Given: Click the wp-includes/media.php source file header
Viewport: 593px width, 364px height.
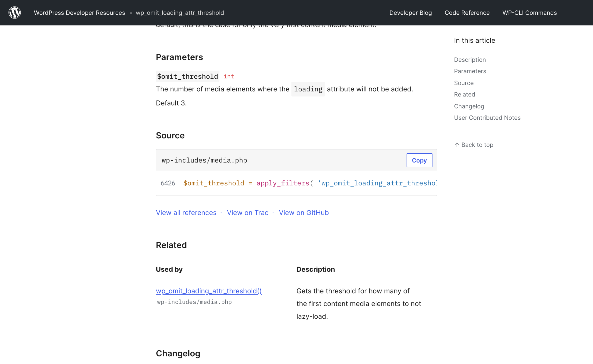Looking at the screenshot, I should click(x=204, y=160).
